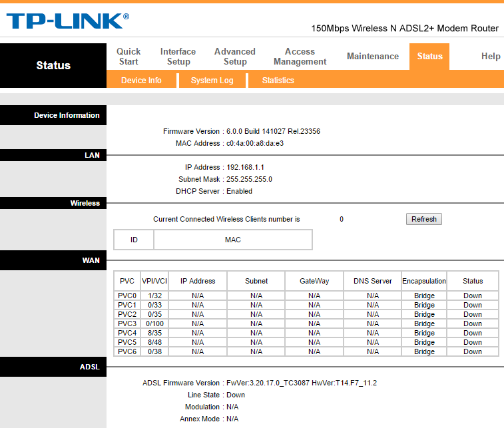This screenshot has height=428, width=504.
Task: Select subnet mask 255.255.255.0
Action: [x=249, y=179]
